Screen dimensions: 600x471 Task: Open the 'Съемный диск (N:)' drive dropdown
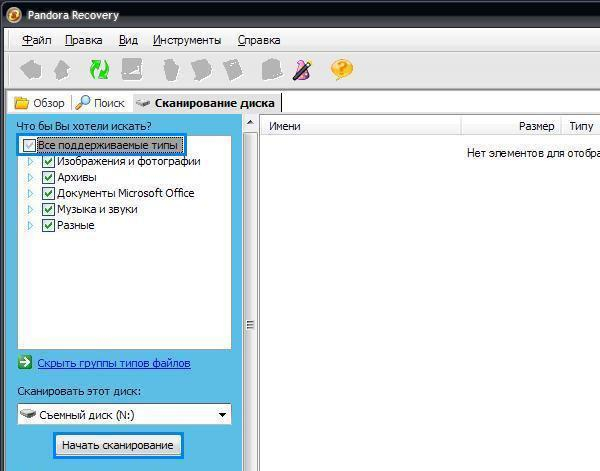pos(222,415)
